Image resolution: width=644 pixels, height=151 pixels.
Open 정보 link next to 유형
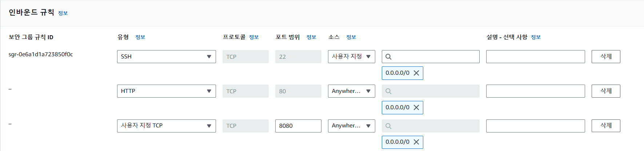click(140, 37)
